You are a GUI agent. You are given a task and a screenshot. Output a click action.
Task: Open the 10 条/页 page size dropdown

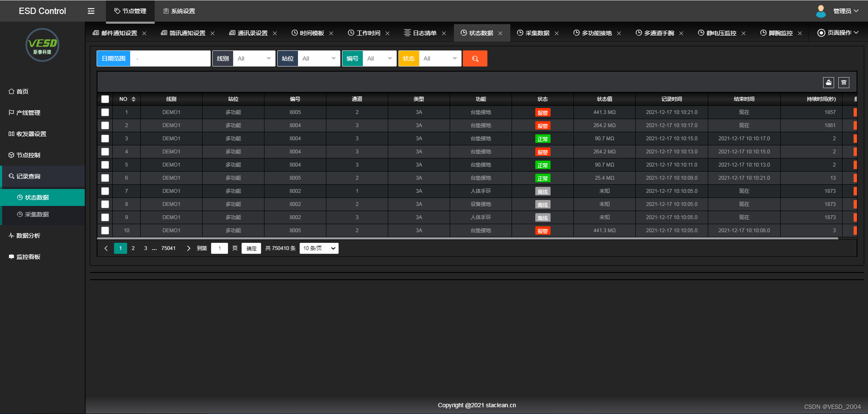point(319,248)
